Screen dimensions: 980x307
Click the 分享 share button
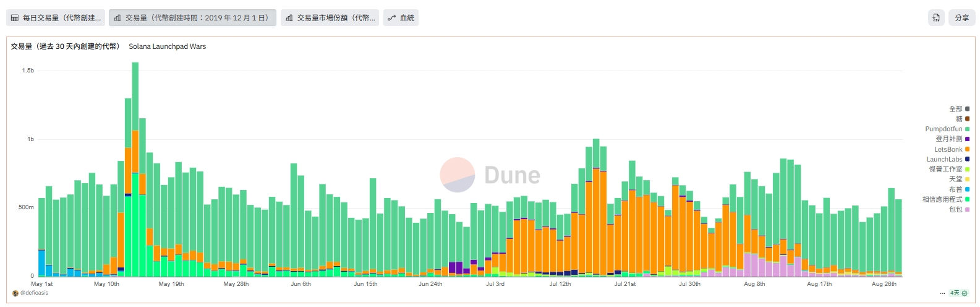(961, 18)
